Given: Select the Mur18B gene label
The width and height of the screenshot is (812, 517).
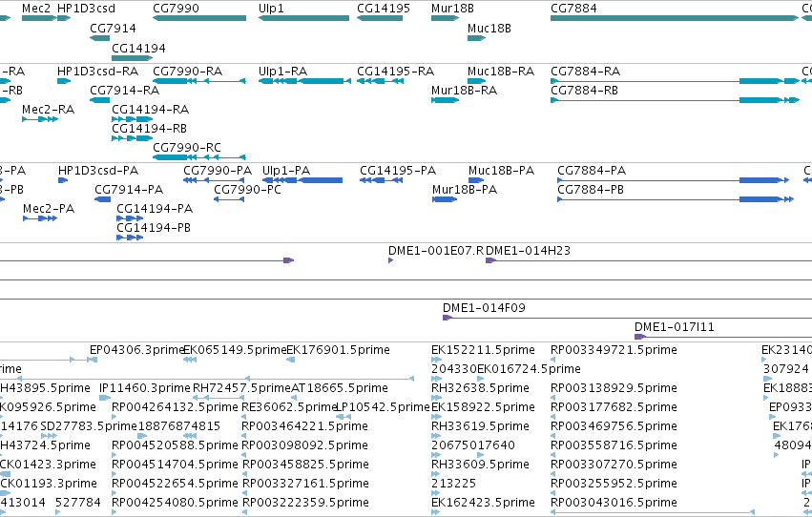Looking at the screenshot, I should point(452,9).
